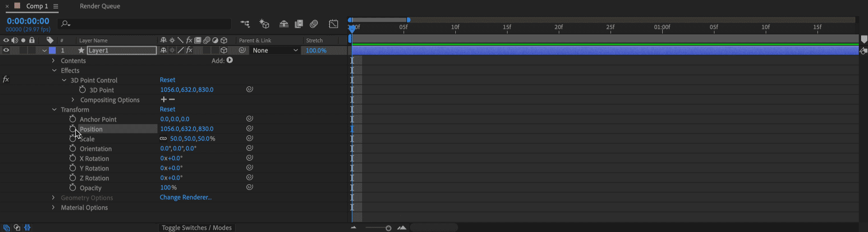This screenshot has width=868, height=232.
Task: Click the Toggle Switches / Modes button
Action: [197, 227]
